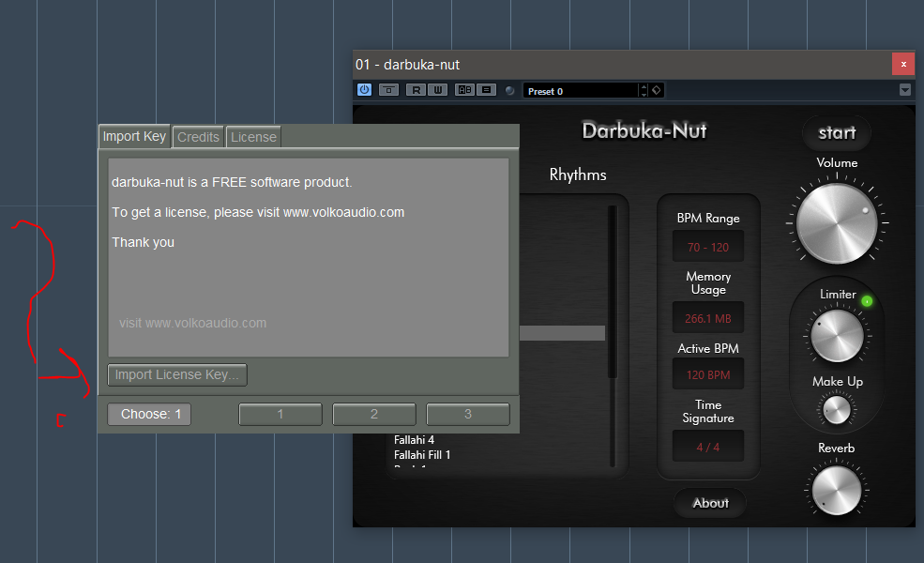Select the Fallahi 4 rhythm

tap(415, 440)
